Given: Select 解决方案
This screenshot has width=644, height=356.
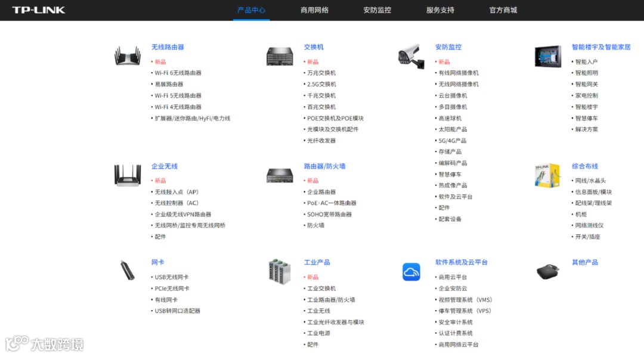Looking at the screenshot, I should tap(587, 129).
